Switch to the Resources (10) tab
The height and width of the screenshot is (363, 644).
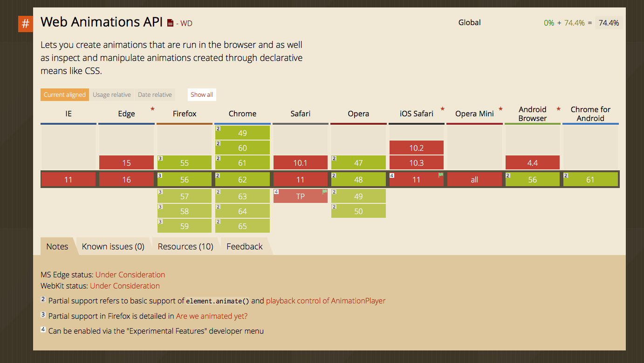point(185,246)
